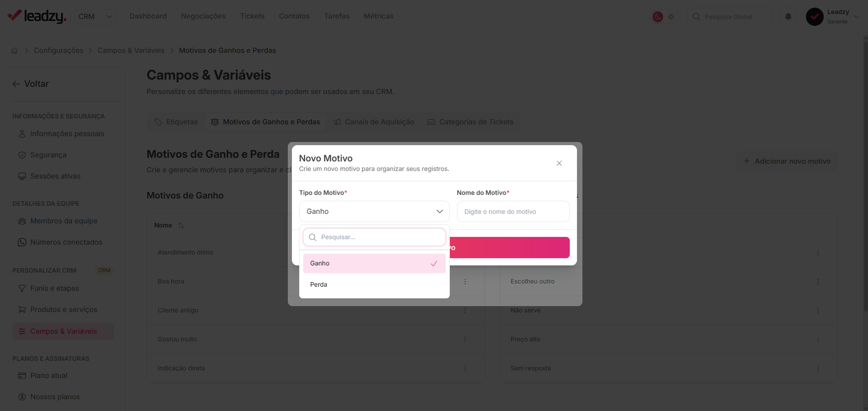
Task: Click the Leadzy user avatar
Action: coord(815,17)
